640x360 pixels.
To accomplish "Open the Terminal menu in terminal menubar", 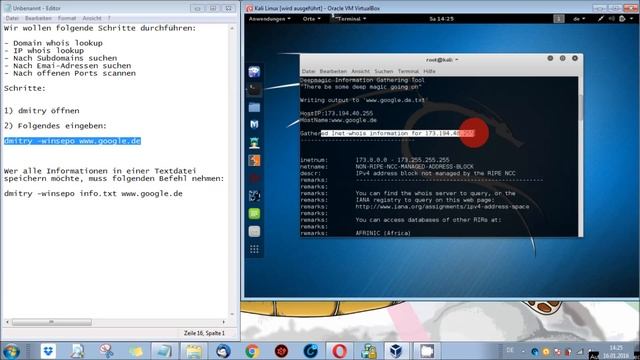I will (x=408, y=71).
